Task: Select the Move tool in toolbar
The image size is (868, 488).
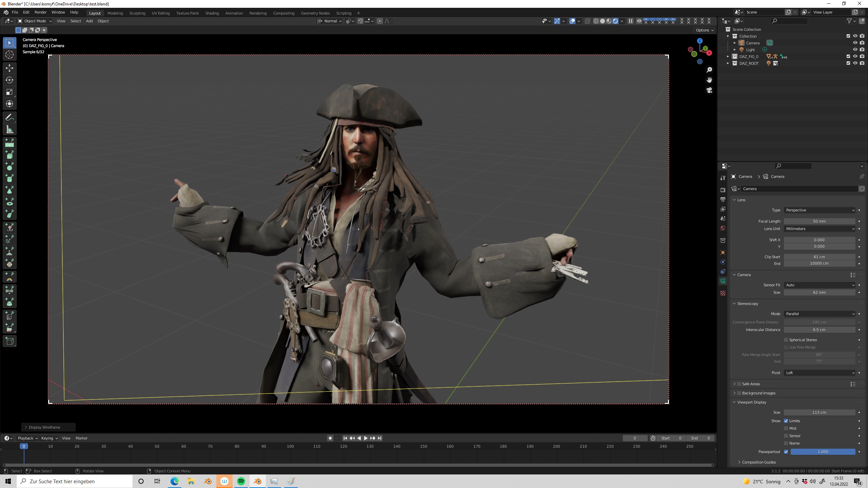Action: coord(9,68)
